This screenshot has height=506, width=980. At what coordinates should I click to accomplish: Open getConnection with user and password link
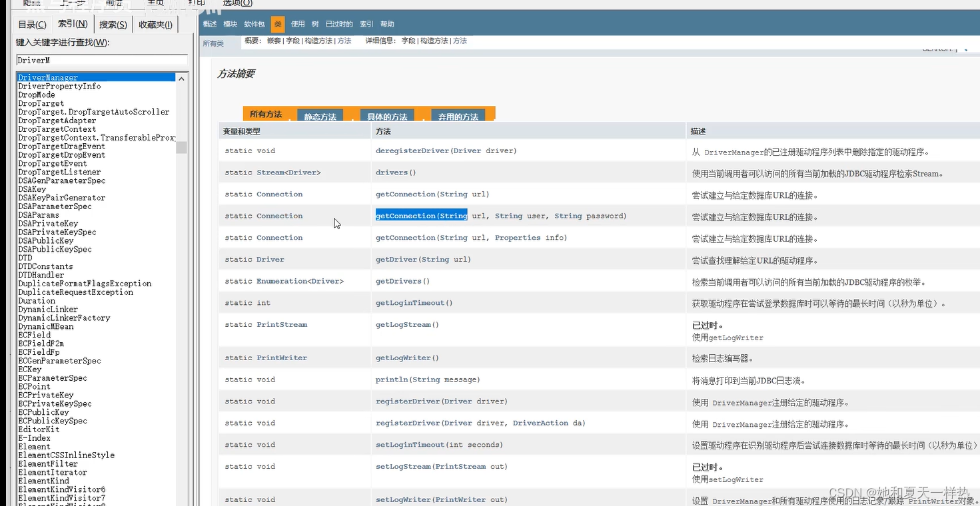(x=404, y=216)
